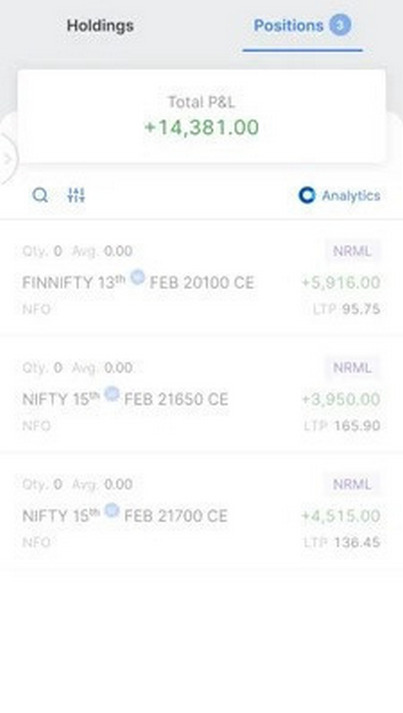This screenshot has width=403, height=713.
Task: Open the filter sliders icon
Action: [76, 195]
